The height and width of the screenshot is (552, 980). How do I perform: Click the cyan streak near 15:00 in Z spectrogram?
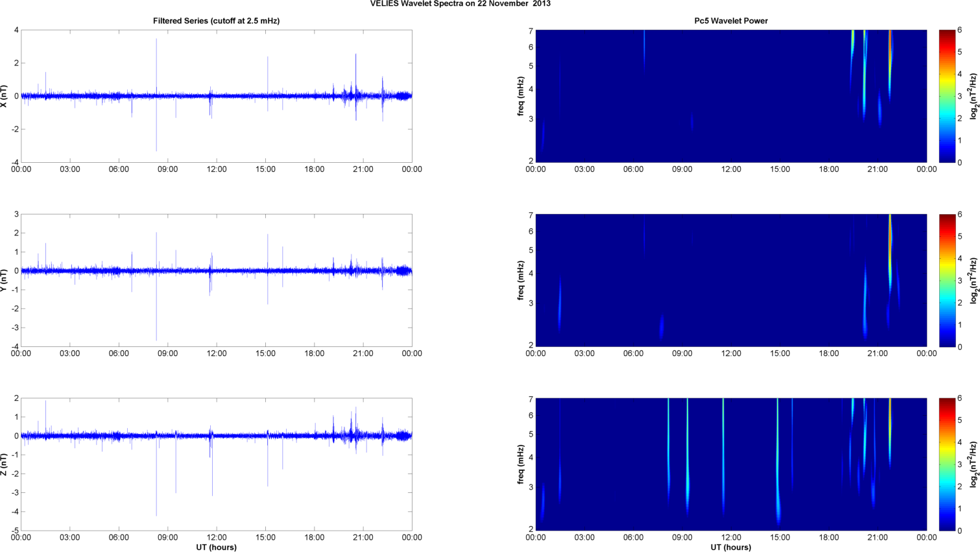tap(778, 461)
